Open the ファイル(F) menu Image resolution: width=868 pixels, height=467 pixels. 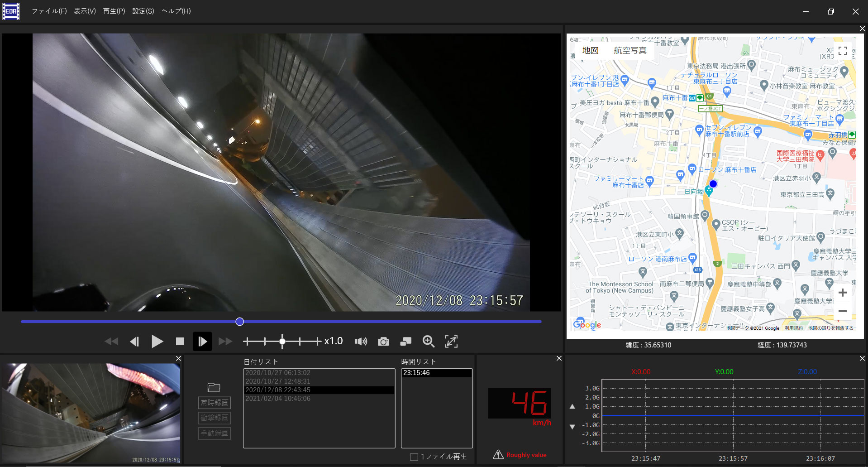pyautogui.click(x=49, y=11)
